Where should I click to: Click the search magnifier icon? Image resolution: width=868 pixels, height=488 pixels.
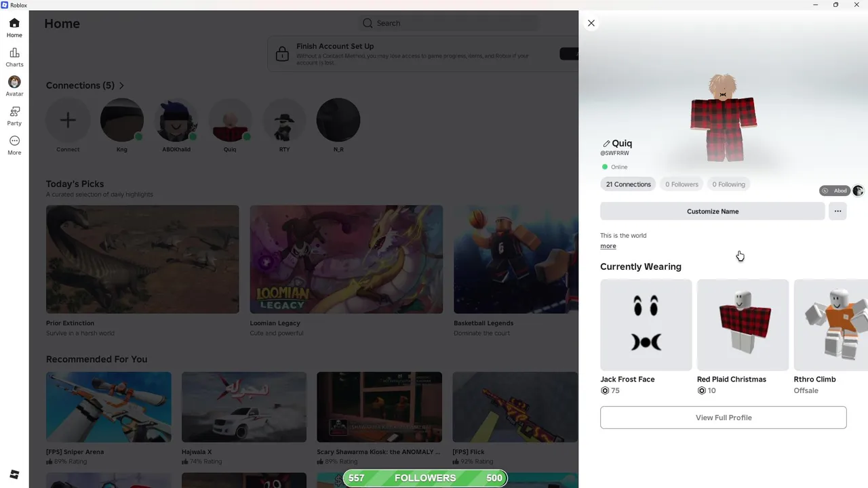pos(368,23)
